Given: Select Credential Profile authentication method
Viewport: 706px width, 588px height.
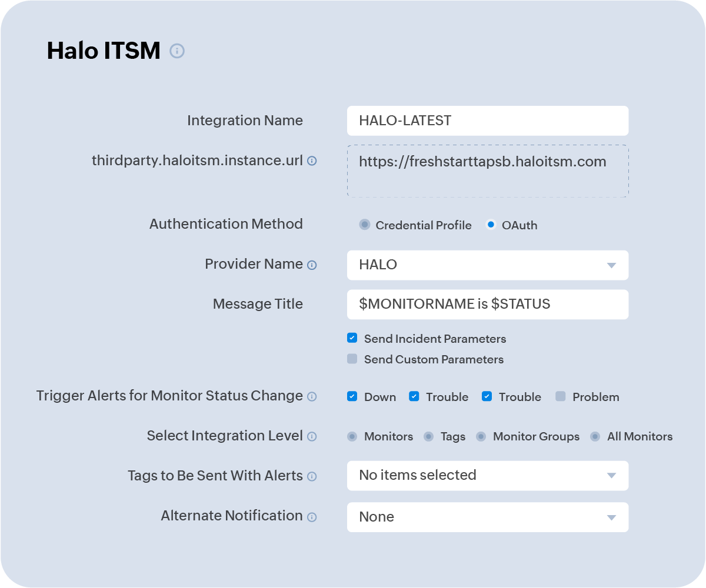Looking at the screenshot, I should 365,225.
